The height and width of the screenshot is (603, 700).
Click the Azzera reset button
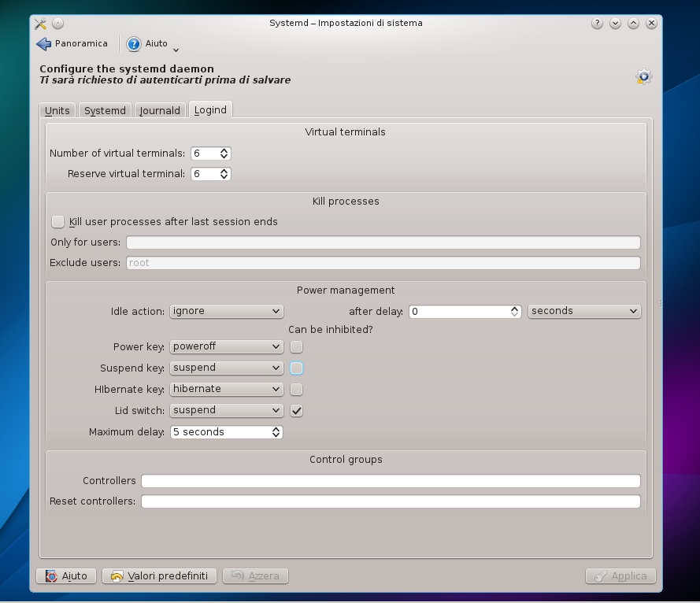coord(255,576)
